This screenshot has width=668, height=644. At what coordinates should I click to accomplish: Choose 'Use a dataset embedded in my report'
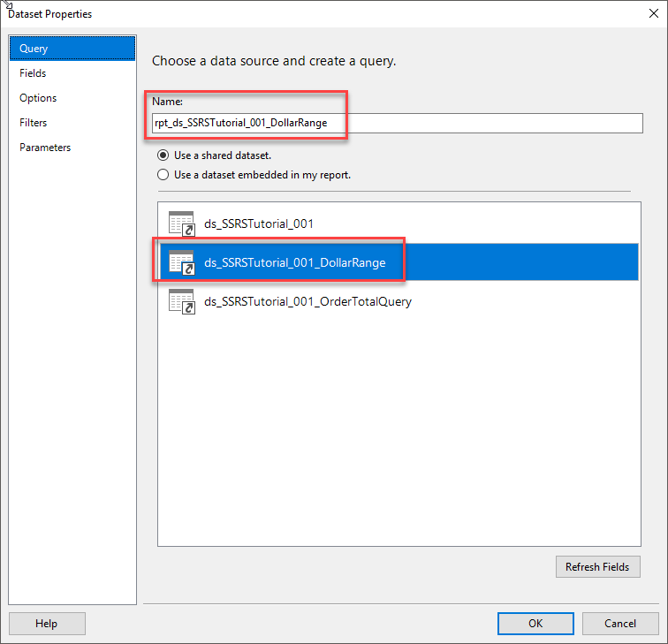(x=163, y=175)
